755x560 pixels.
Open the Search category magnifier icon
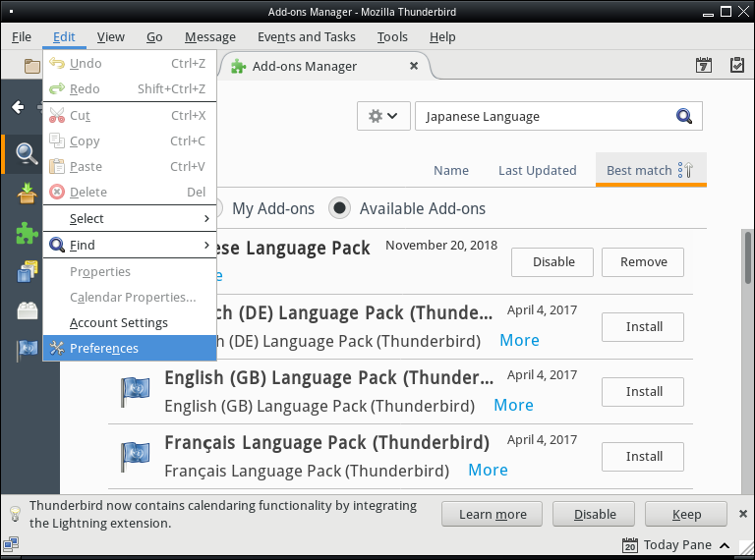pos(27,154)
